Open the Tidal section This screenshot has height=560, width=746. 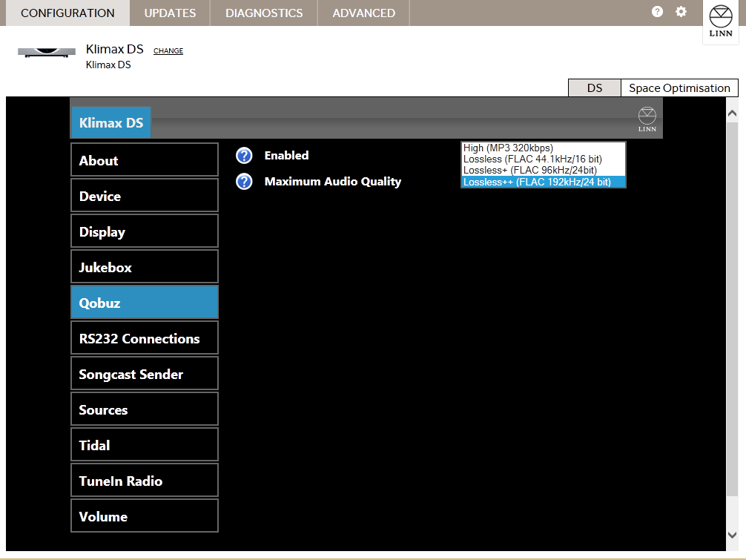(x=145, y=445)
